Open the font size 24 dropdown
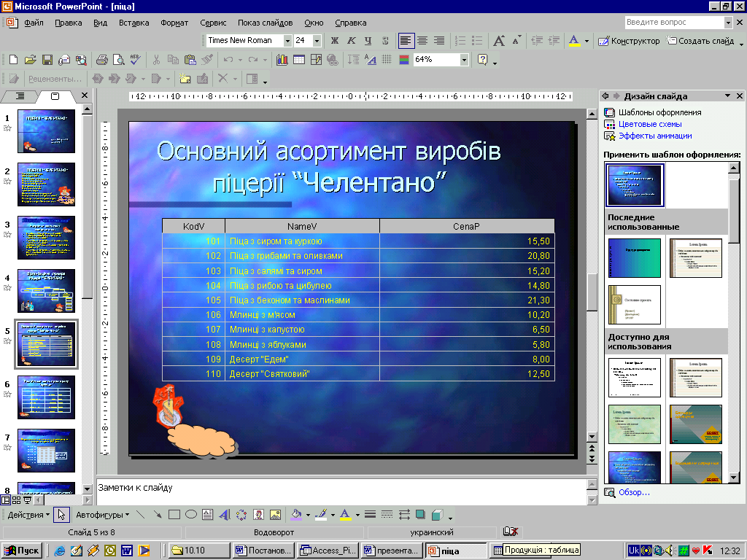Screen dimensions: 747x560 click(x=317, y=41)
